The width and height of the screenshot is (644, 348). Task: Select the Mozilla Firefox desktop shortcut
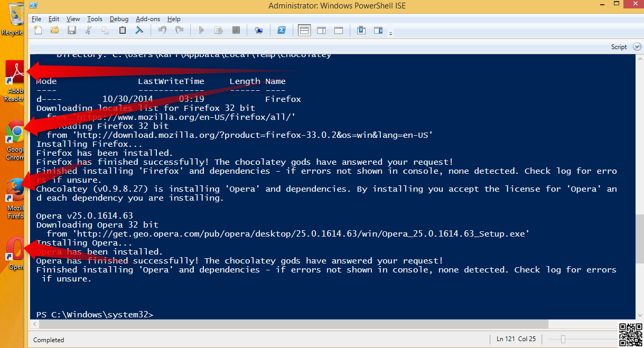coord(15,199)
